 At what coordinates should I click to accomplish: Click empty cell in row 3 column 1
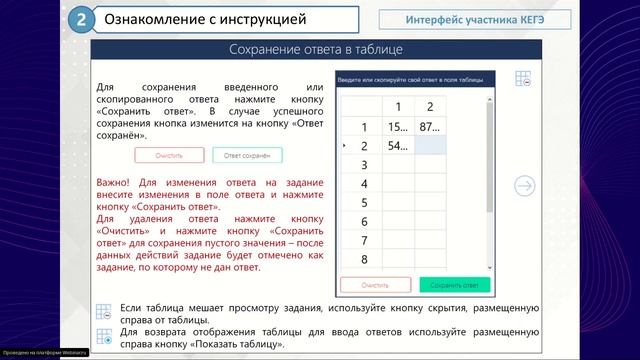click(x=398, y=164)
